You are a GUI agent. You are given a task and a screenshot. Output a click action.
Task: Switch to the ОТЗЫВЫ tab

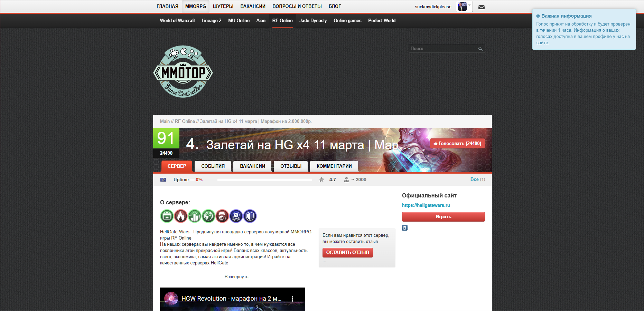coord(291,166)
